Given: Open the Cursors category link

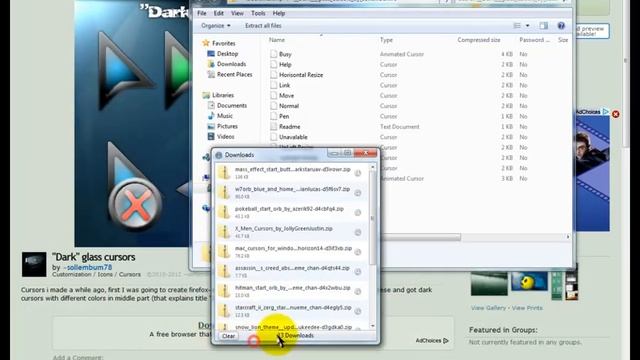Looking at the screenshot, I should tap(130, 275).
